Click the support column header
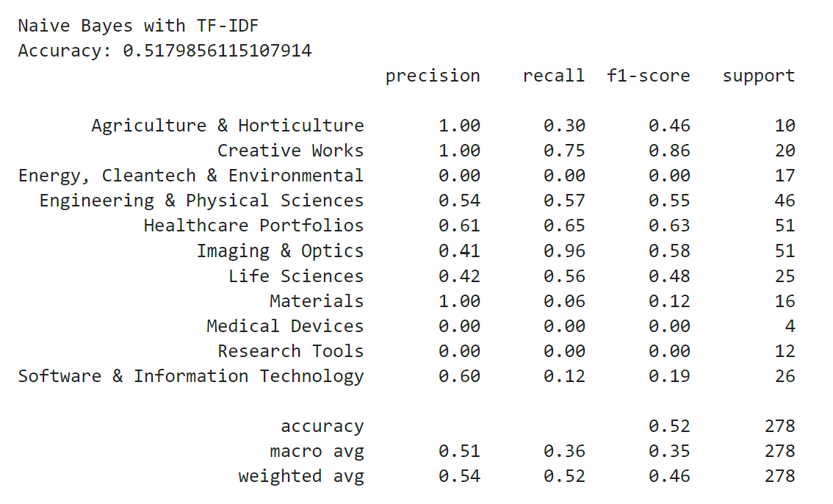833x504 pixels. click(759, 76)
